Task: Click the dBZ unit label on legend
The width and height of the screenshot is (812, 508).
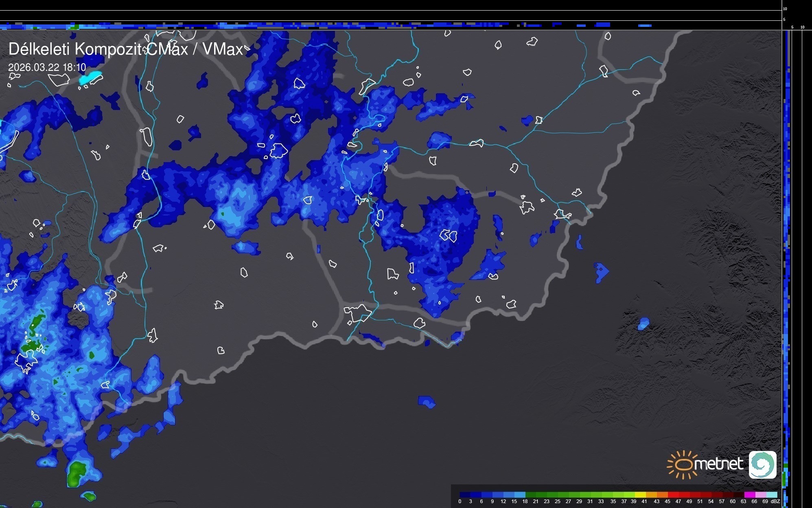Action: pos(775,501)
